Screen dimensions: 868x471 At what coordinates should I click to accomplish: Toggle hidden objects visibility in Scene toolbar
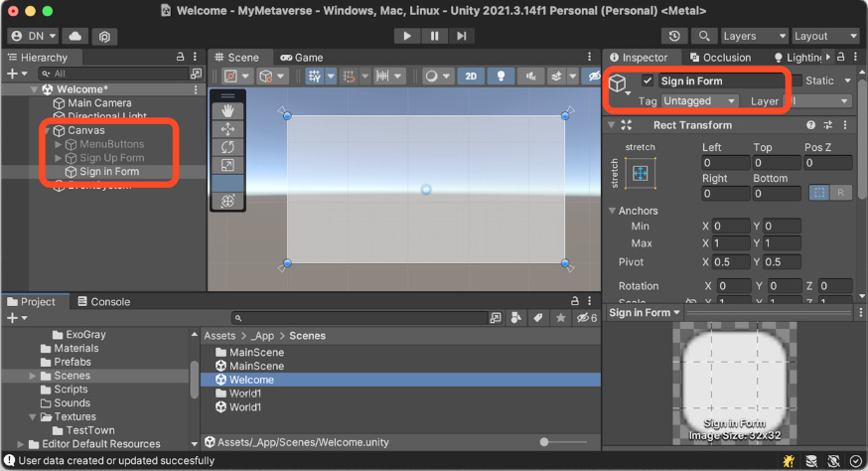594,76
